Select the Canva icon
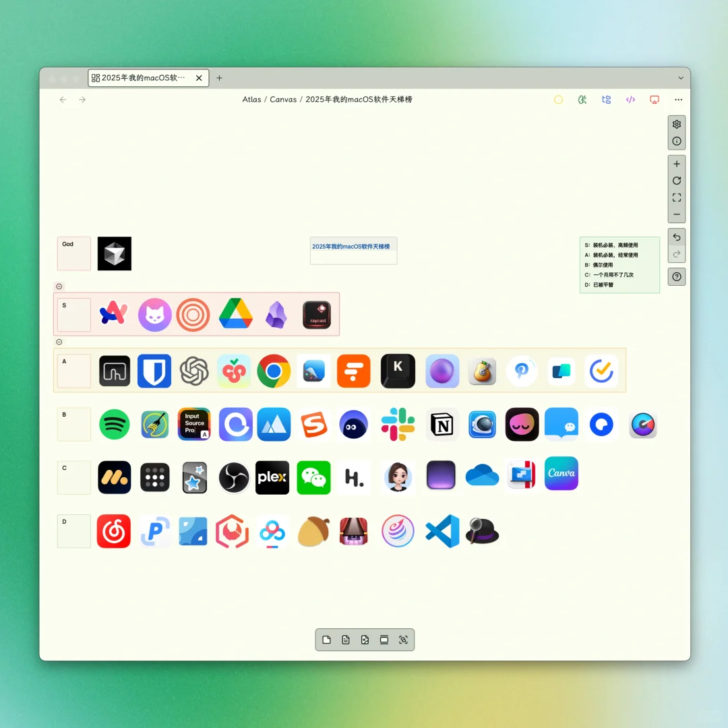This screenshot has width=728, height=728. coord(562,474)
